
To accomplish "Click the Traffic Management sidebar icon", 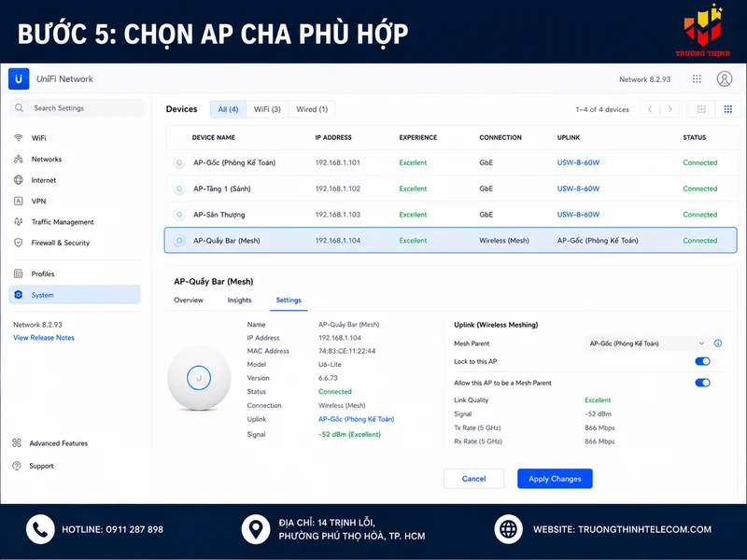I will pyautogui.click(x=18, y=222).
